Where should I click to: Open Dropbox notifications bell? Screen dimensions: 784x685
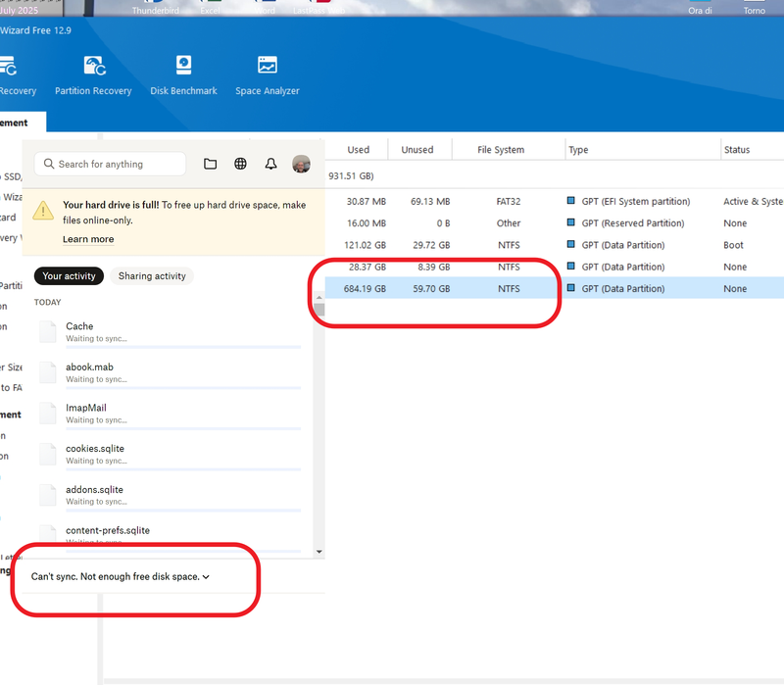point(271,164)
